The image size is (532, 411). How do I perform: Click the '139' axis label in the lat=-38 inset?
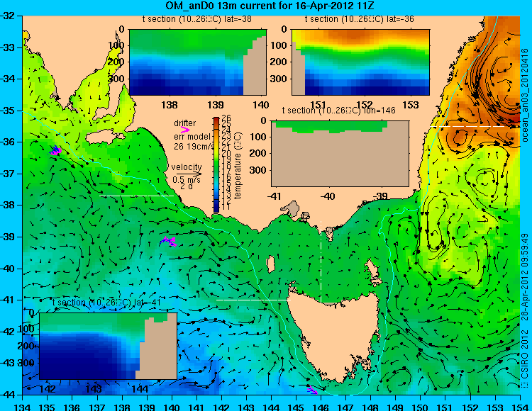pos(216,105)
